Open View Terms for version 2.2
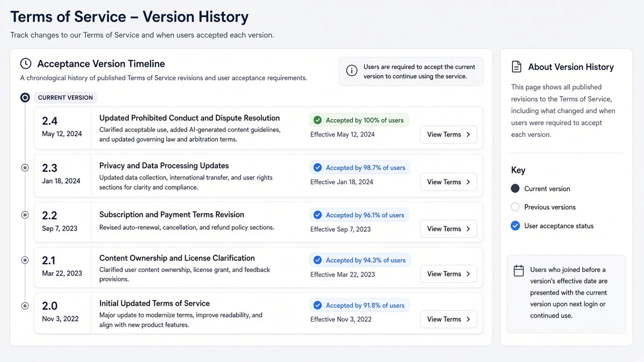 coord(448,229)
